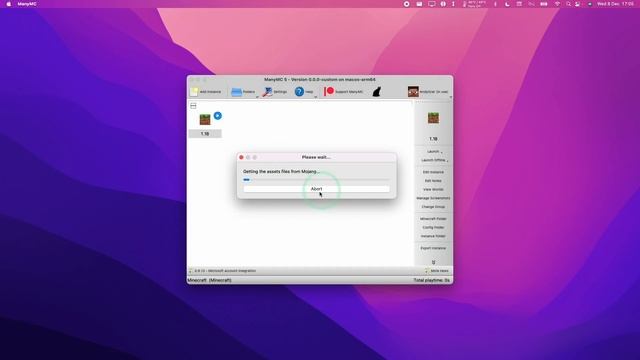Click Export Instance in sidebar
This screenshot has height=360, width=640.
(433, 248)
